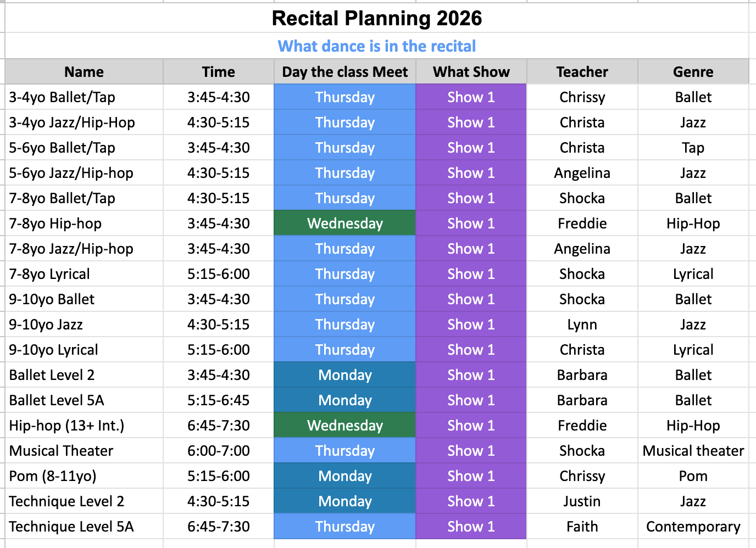Click the "Tap" genre cell

coord(693,148)
